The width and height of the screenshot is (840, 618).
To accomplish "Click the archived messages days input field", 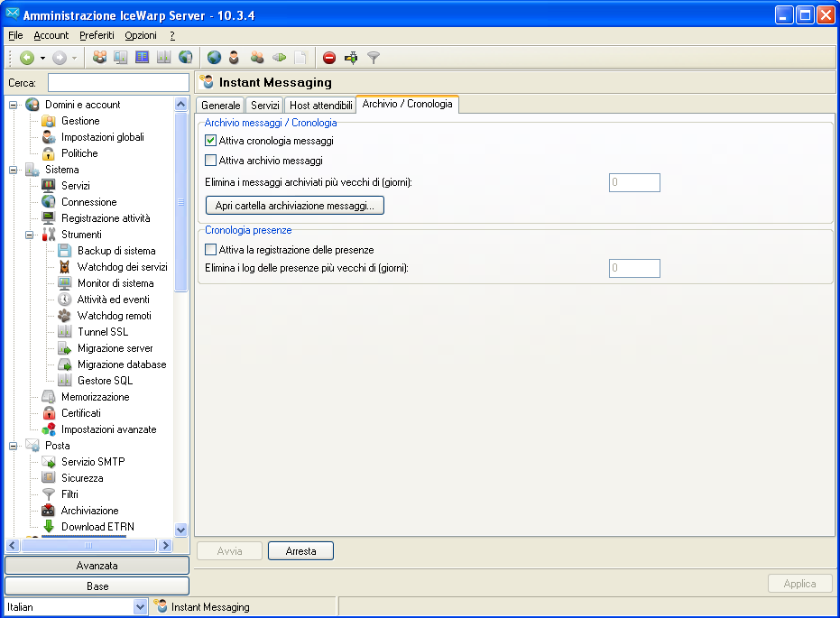I will (634, 182).
